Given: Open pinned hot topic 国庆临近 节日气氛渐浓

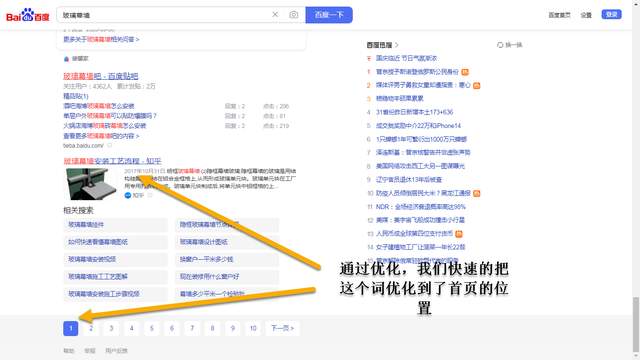Looking at the screenshot, I should coord(406,58).
